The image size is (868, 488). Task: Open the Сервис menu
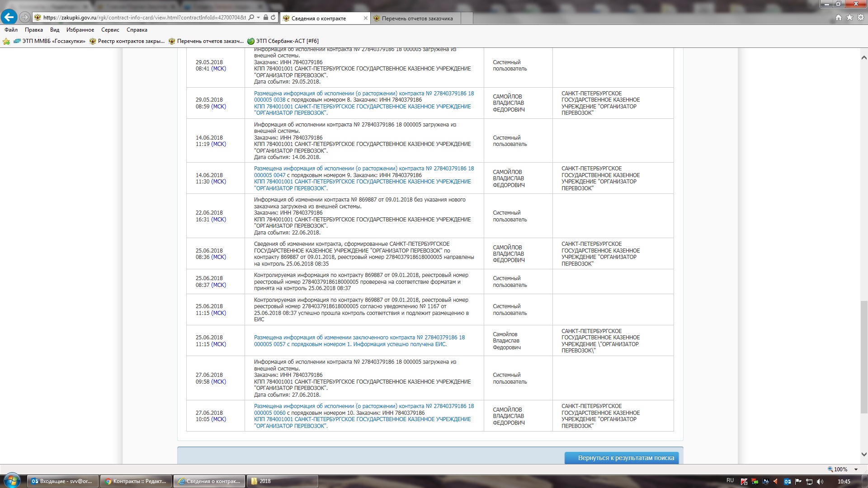pyautogui.click(x=110, y=30)
